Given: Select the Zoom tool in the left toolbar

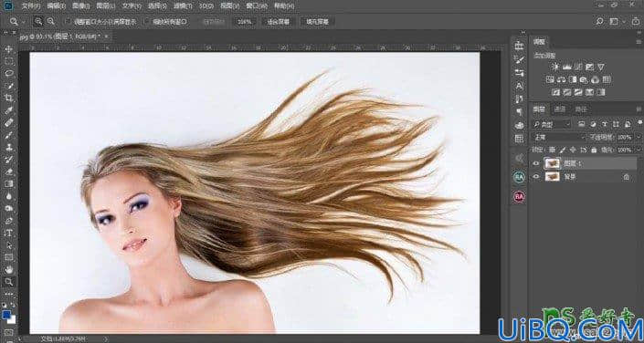Looking at the screenshot, I should pos(8,282).
